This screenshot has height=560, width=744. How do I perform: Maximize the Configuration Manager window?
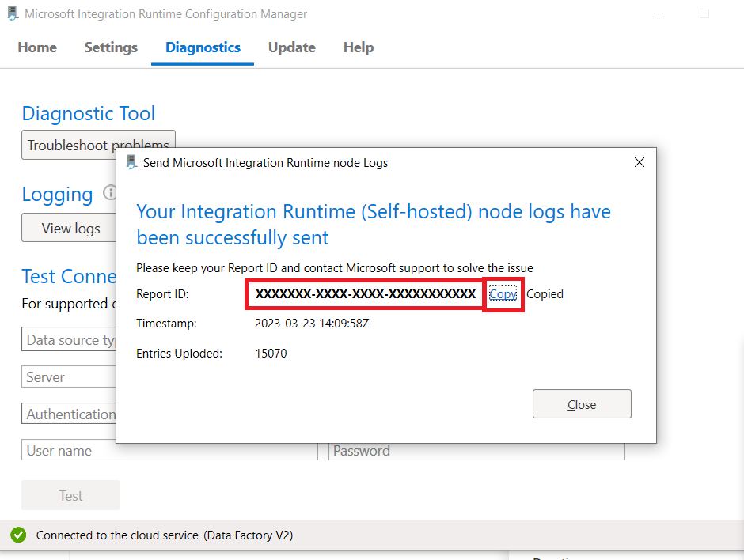(704, 13)
